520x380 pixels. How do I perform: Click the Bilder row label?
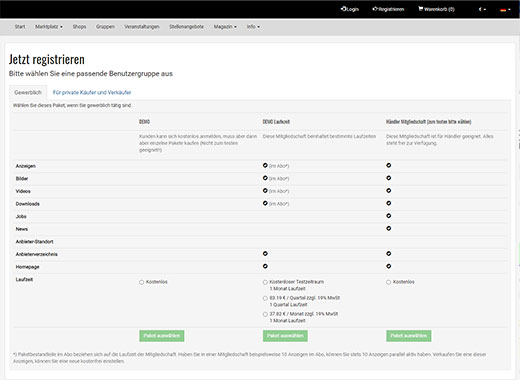[x=22, y=179]
